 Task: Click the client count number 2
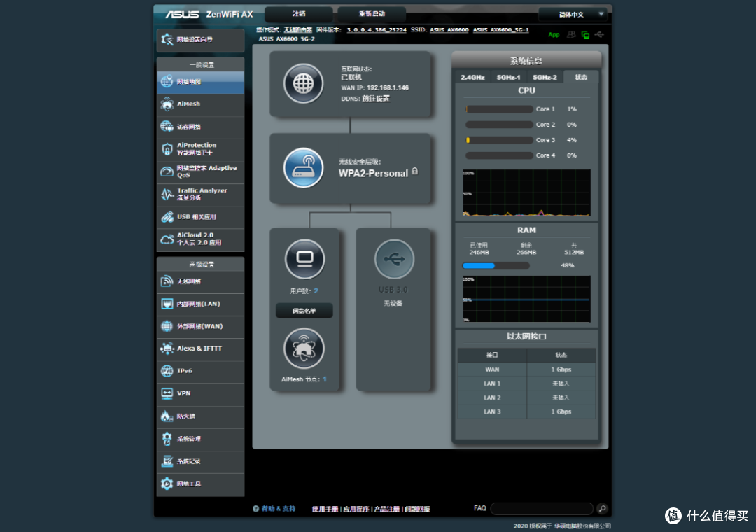click(x=316, y=290)
